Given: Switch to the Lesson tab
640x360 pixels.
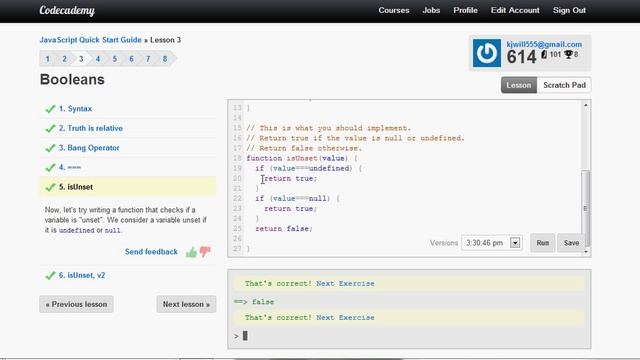Looking at the screenshot, I should [x=519, y=85].
